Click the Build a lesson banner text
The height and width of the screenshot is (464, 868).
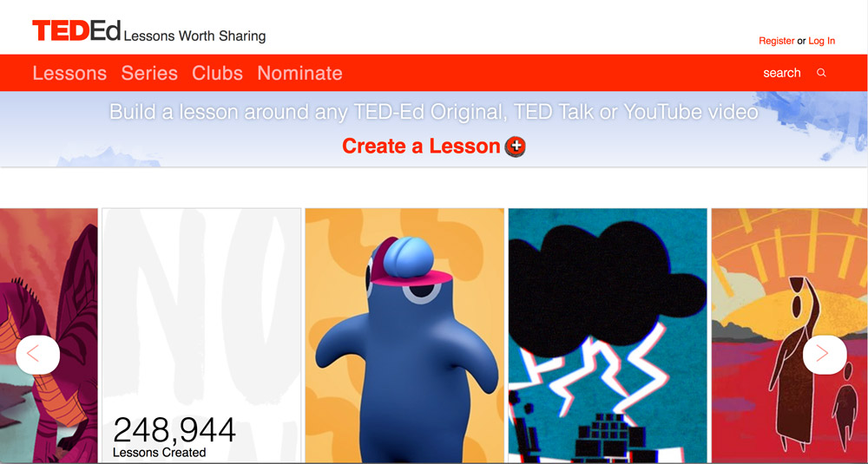coord(433,112)
